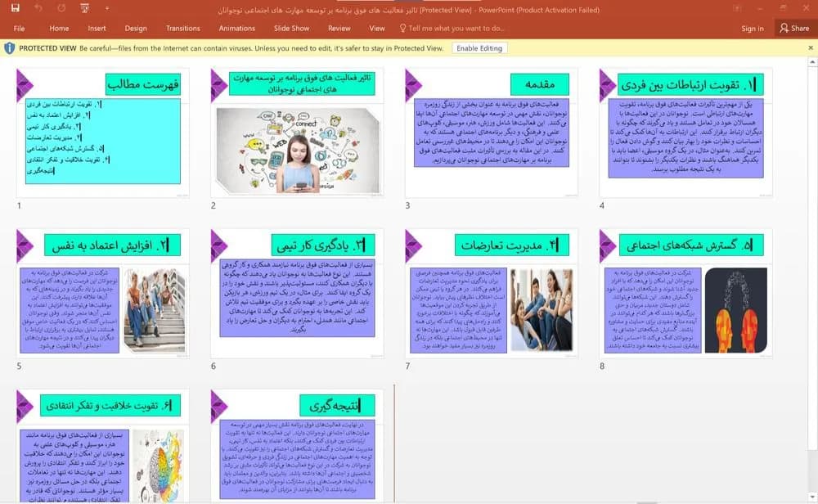
Task: Select slide 9 with colorful brain image
Action: click(x=103, y=446)
